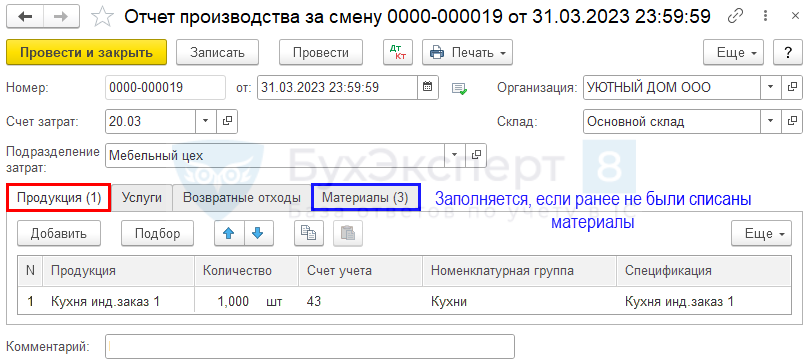
Task: Expand the Счет затрат dropdown
Action: pos(206,122)
